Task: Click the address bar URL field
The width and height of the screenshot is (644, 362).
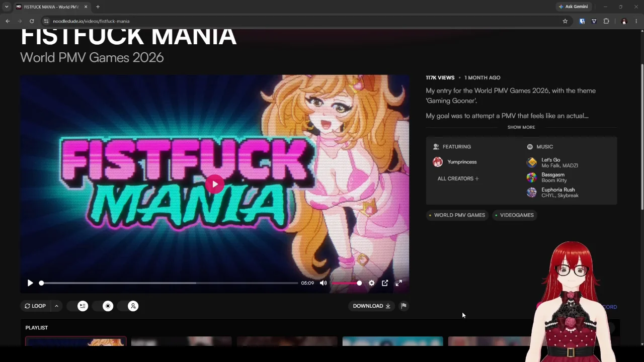Action: pos(302,21)
